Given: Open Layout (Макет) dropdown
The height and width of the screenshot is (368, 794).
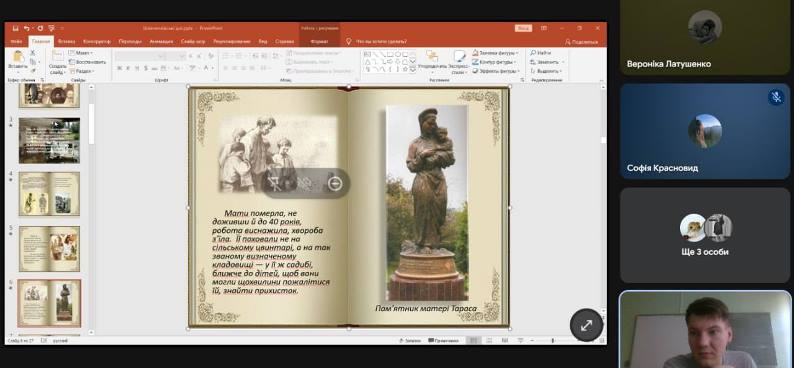Looking at the screenshot, I should pyautogui.click(x=81, y=53).
